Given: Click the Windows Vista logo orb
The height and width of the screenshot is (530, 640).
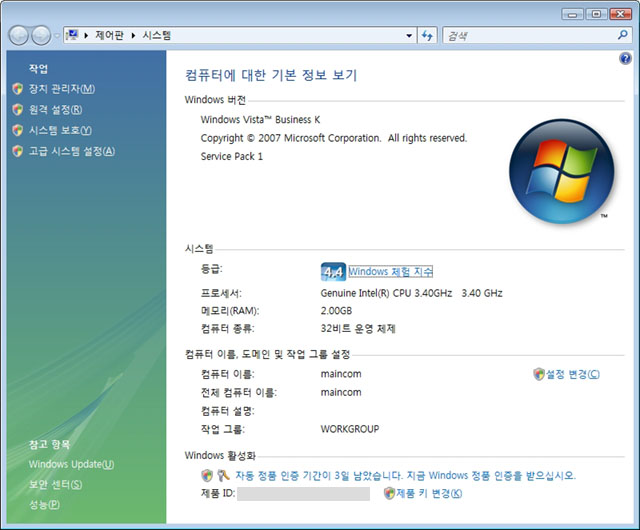Looking at the screenshot, I should click(x=562, y=171).
